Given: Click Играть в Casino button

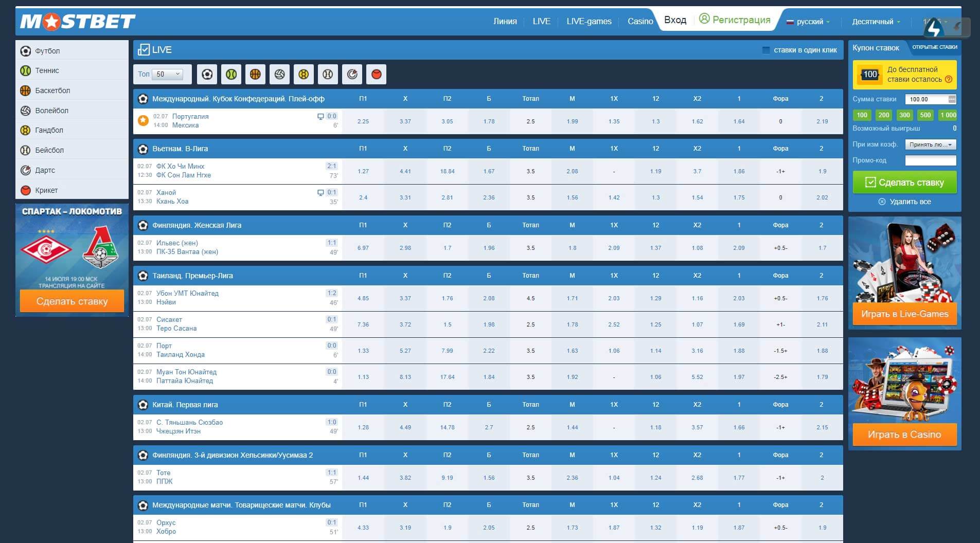Looking at the screenshot, I should click(904, 435).
